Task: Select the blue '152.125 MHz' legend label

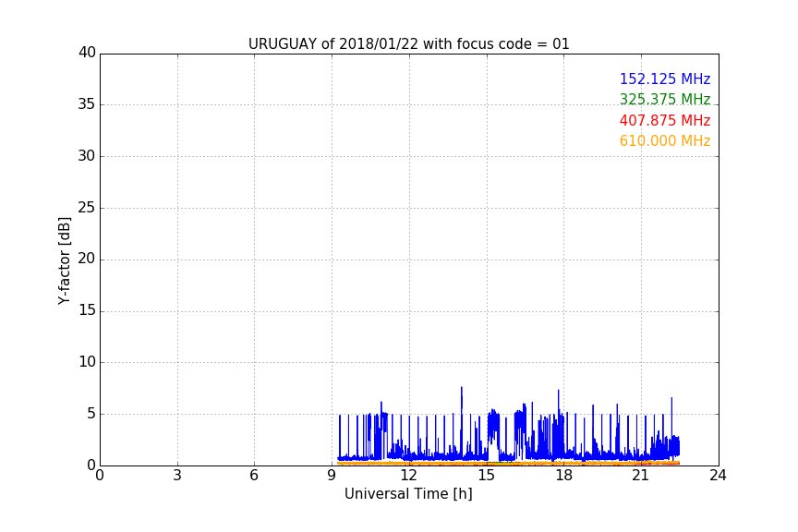Action: point(665,79)
